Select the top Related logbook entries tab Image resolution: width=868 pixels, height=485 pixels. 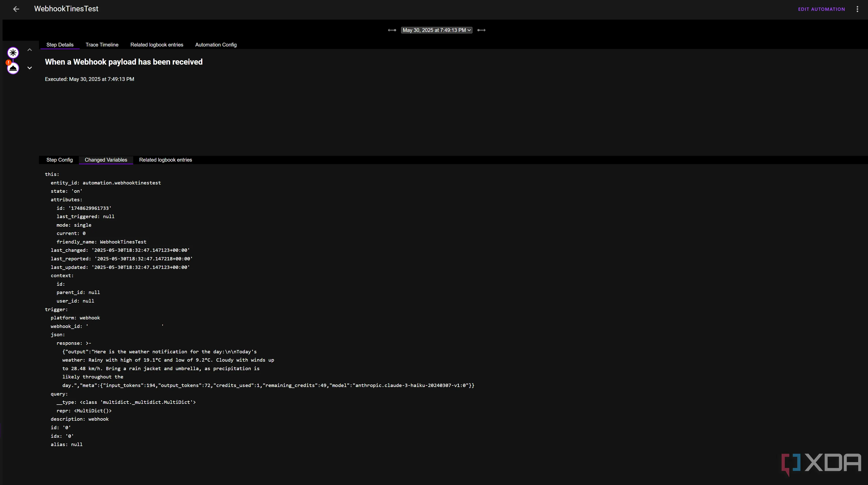coord(157,45)
